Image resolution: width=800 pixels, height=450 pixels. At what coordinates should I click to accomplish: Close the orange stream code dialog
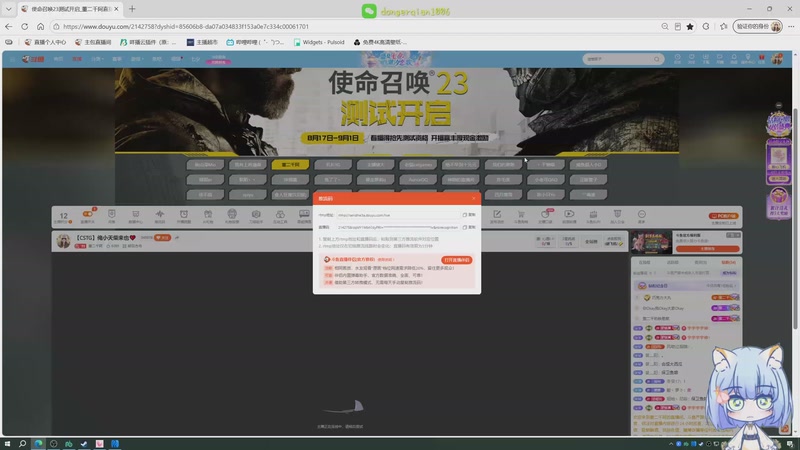[x=473, y=198]
